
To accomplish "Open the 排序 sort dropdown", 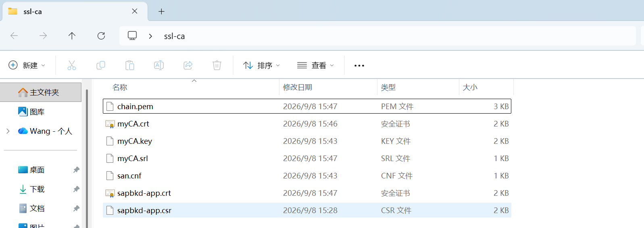I will pyautogui.click(x=262, y=65).
